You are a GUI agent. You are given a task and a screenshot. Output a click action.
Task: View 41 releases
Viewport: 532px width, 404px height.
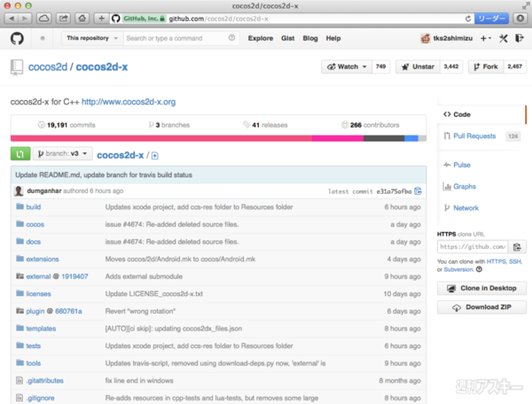265,125
